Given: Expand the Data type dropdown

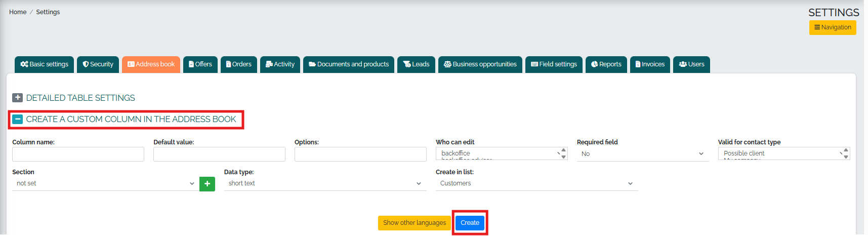Looking at the screenshot, I should point(325,183).
